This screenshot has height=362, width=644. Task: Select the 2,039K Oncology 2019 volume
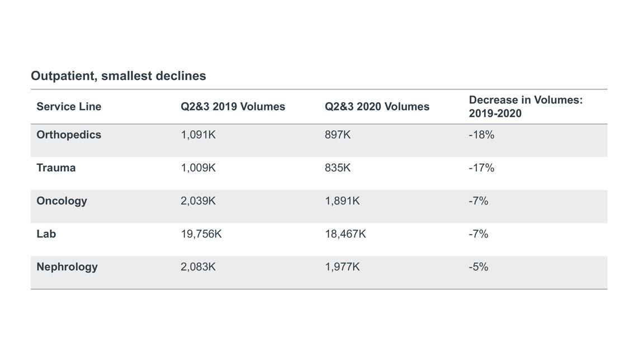[x=198, y=201]
